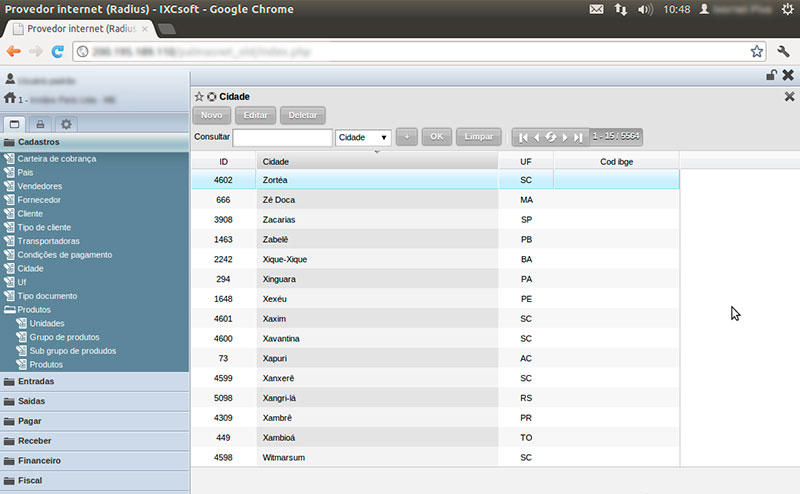The width and height of the screenshot is (800, 494).
Task: Bookmark page with address bar star
Action: click(x=757, y=51)
